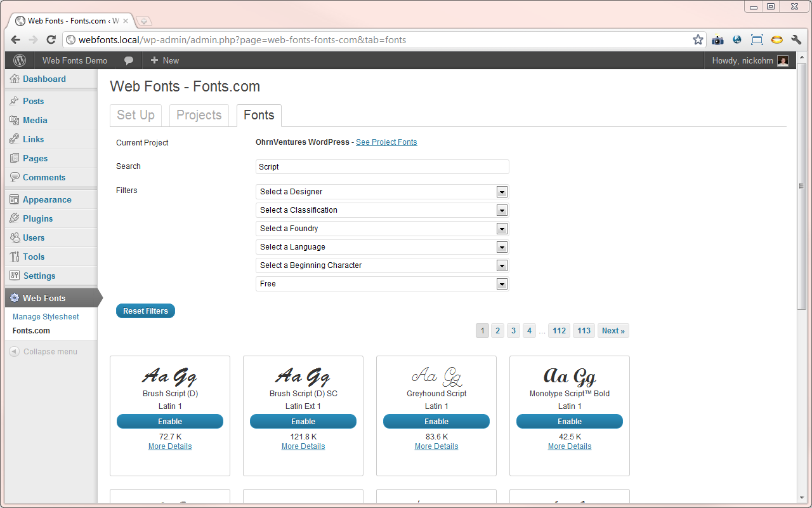The width and height of the screenshot is (812, 508).
Task: Click the Collapse menu arrow icon
Action: (15, 351)
